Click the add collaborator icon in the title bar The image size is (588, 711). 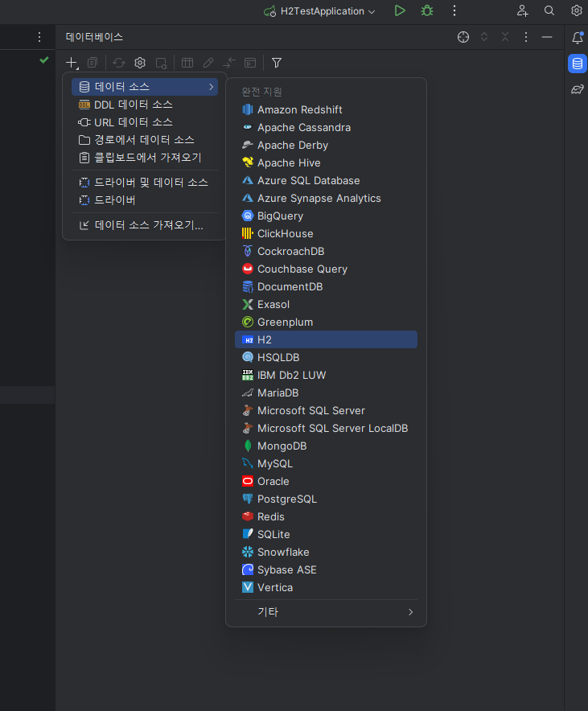[x=522, y=11]
